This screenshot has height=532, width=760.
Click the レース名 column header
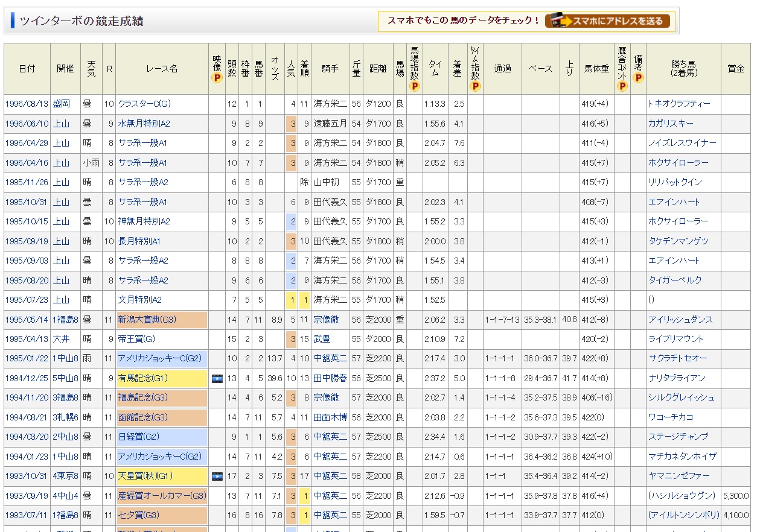click(x=162, y=69)
